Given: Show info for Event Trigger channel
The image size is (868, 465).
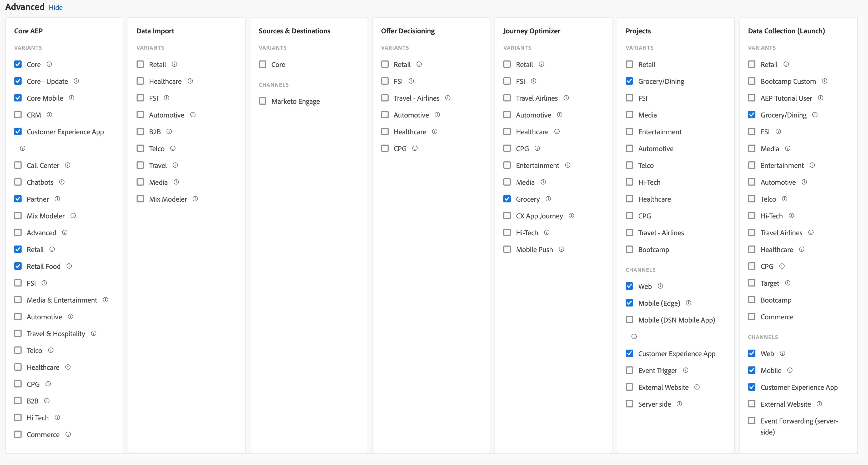Looking at the screenshot, I should pos(686,370).
